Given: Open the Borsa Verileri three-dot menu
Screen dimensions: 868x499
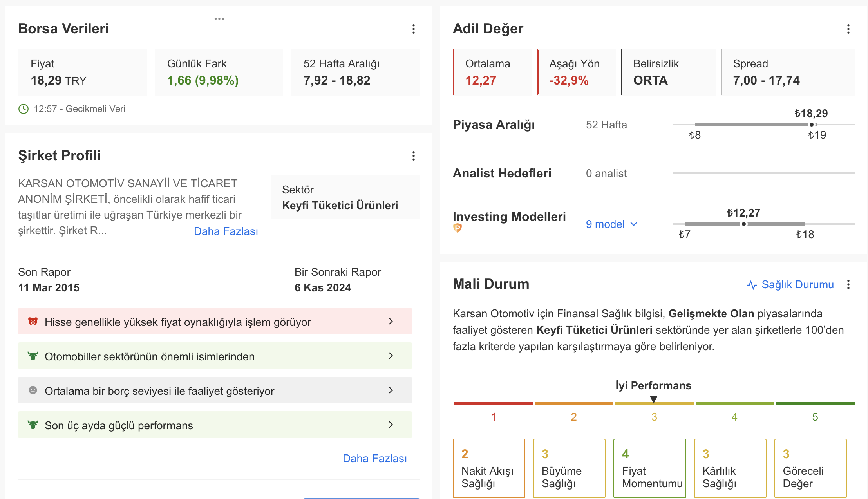Looking at the screenshot, I should (413, 29).
